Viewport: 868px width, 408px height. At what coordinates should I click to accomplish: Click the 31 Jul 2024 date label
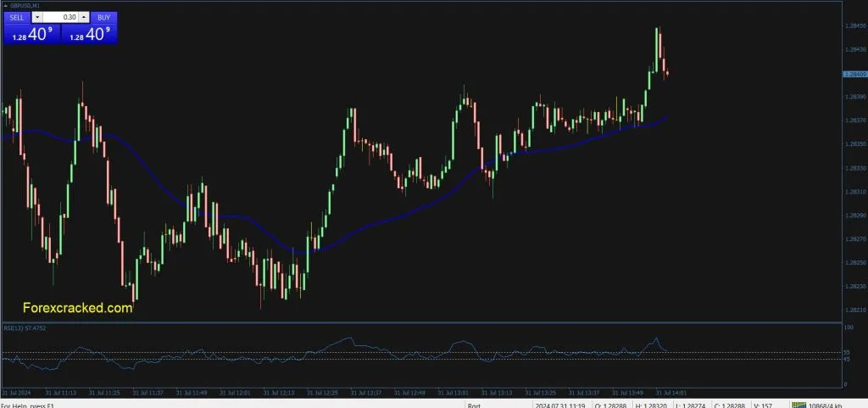click(17, 393)
